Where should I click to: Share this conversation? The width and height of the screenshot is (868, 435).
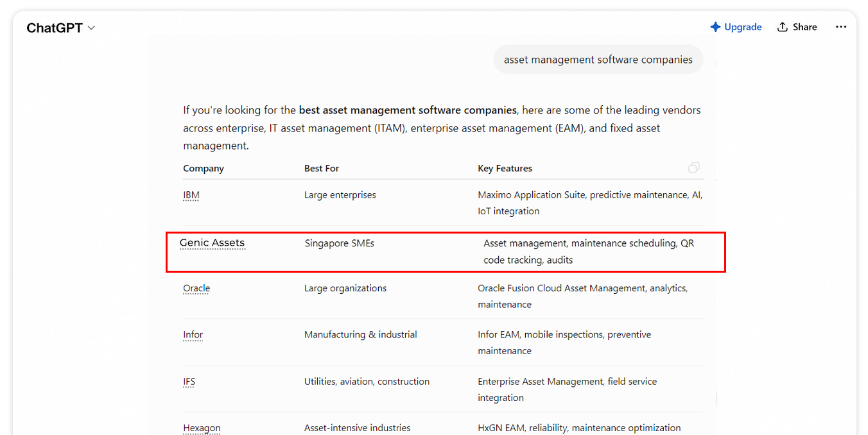point(797,27)
